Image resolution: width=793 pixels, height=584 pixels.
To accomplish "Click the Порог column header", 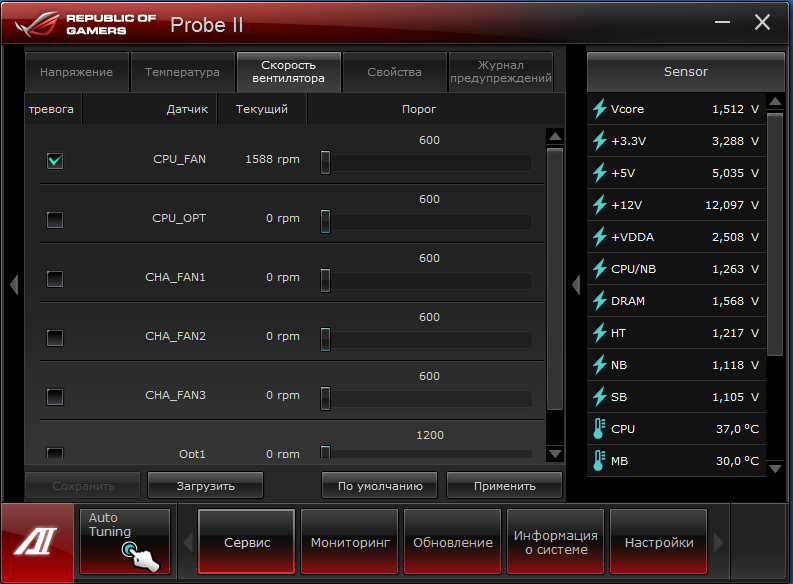I will (x=419, y=109).
